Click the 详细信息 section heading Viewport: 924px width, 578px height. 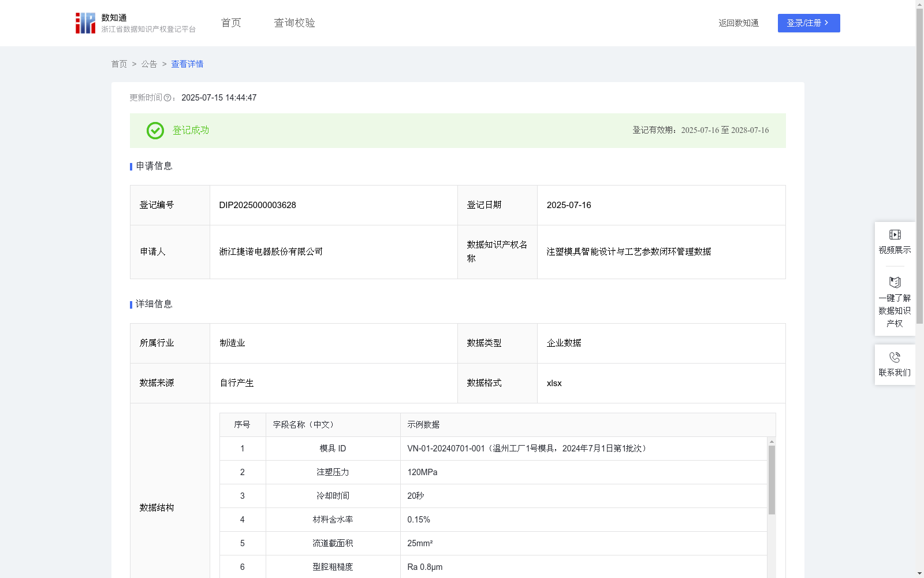(x=154, y=305)
